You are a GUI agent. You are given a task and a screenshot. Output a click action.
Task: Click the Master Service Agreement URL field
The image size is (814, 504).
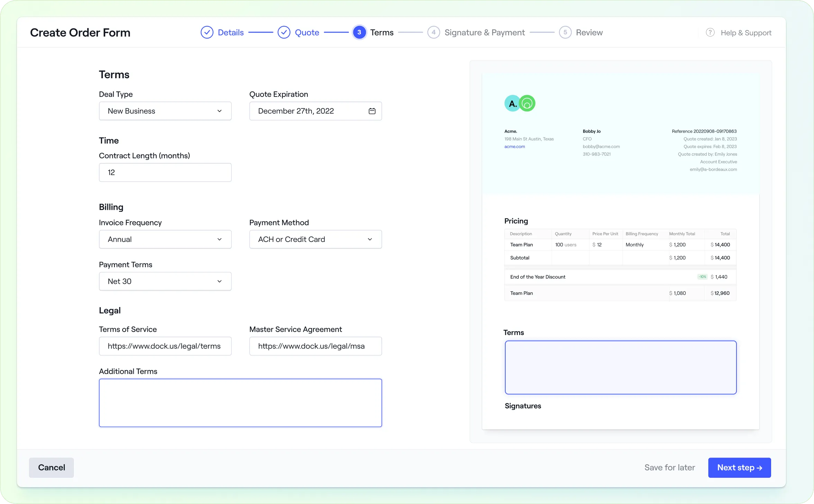click(x=315, y=346)
